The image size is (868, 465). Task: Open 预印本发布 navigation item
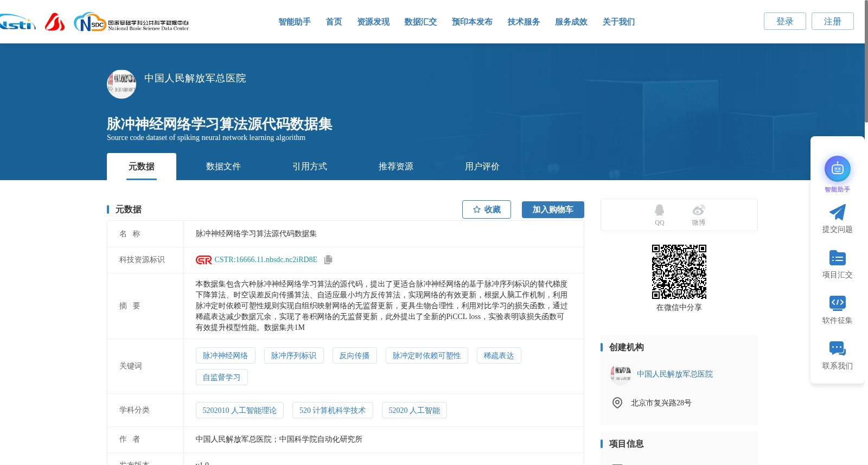coord(472,22)
